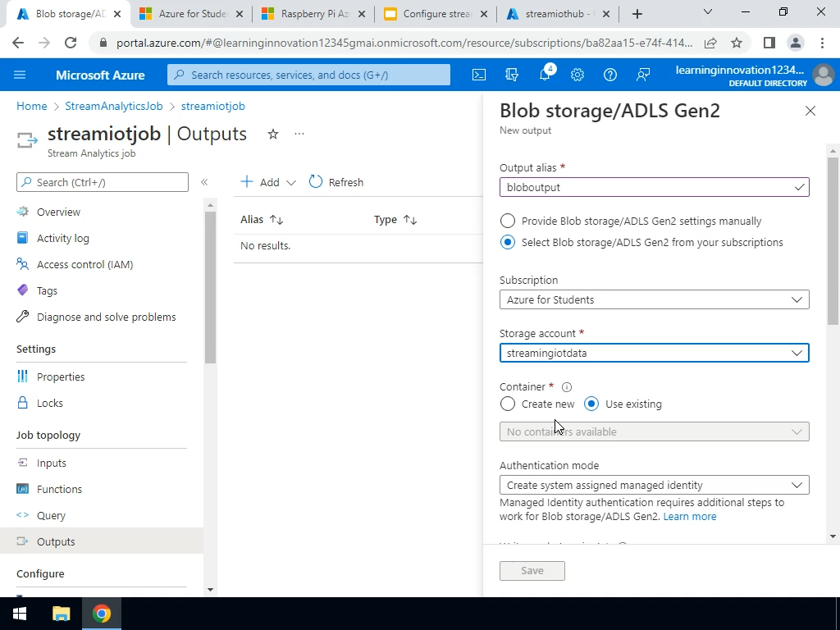This screenshot has height=630, width=840.
Task: Click the Container info icon
Action: pos(567,387)
